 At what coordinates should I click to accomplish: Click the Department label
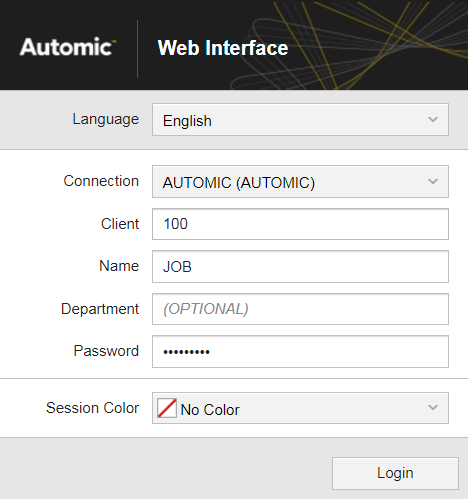pyautogui.click(x=100, y=309)
